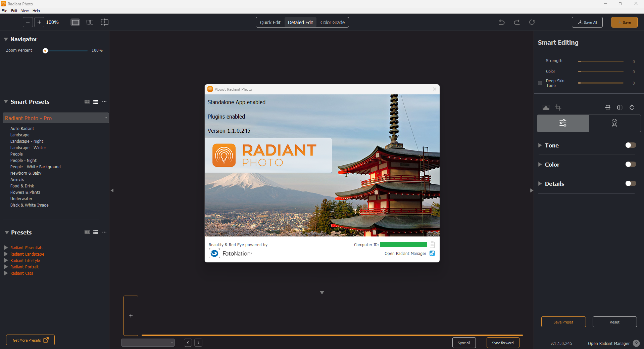Screen dimensions: 644x349
Task: Click the orange Save button
Action: tap(625, 22)
